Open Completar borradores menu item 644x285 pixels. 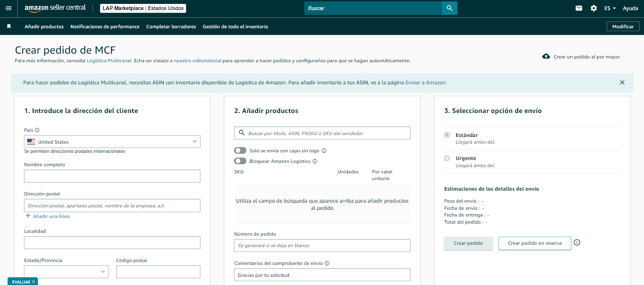(x=171, y=26)
